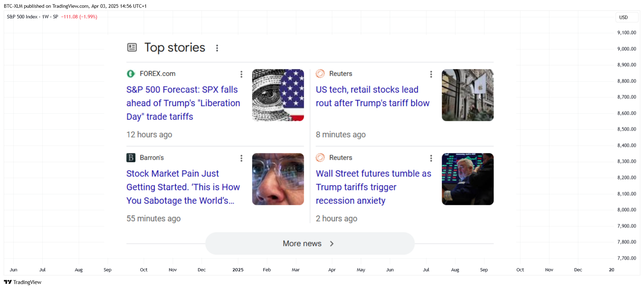Viewport: 644px width, 289px height.
Task: Click the More news button
Action: click(x=310, y=243)
